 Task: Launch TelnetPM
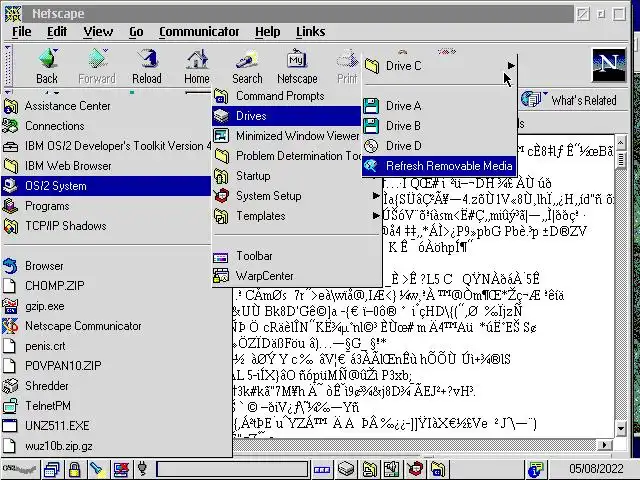click(116, 406)
